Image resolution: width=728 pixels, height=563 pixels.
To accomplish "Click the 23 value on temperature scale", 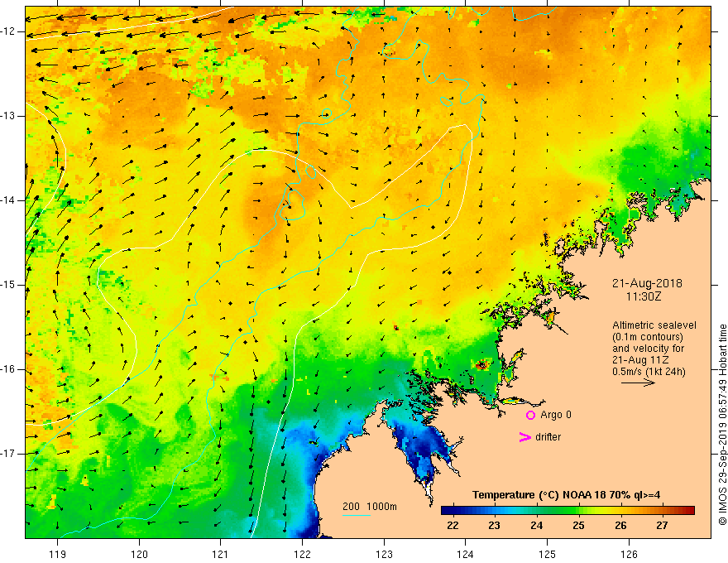I will click(x=494, y=526).
